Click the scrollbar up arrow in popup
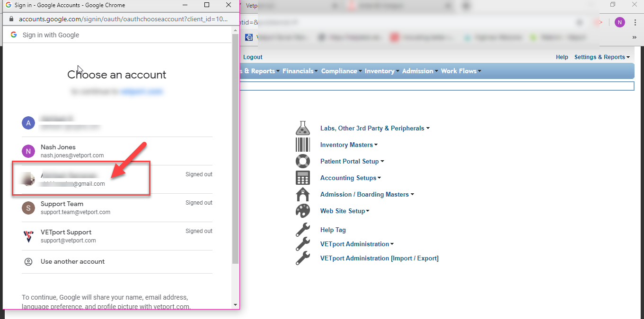The height and width of the screenshot is (319, 644). [235, 30]
